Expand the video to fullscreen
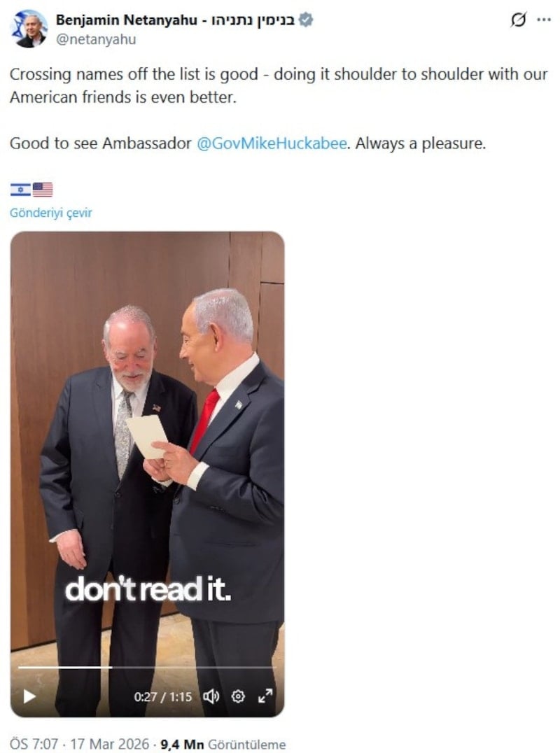This screenshot has width=560, height=753. coord(265,696)
